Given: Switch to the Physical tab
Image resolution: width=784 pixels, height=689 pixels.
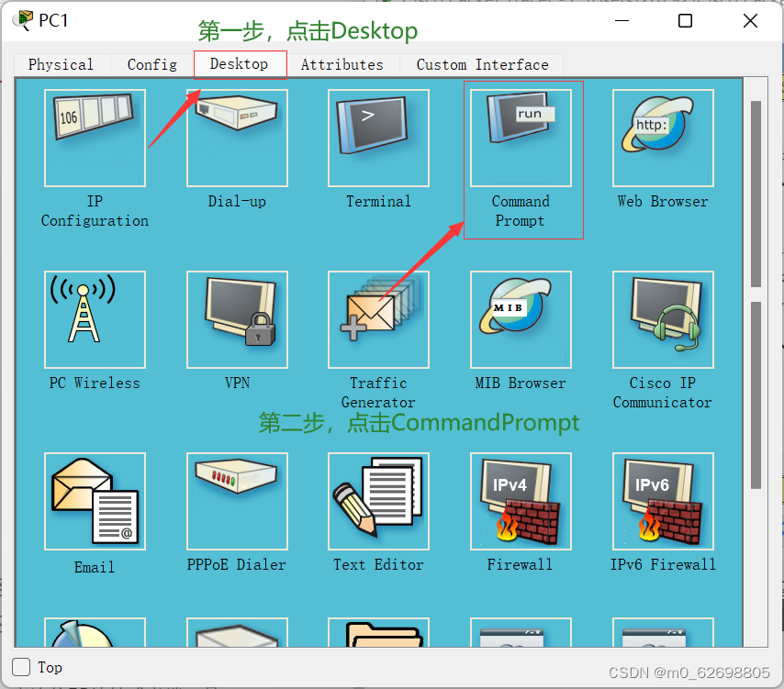Looking at the screenshot, I should pos(62,64).
